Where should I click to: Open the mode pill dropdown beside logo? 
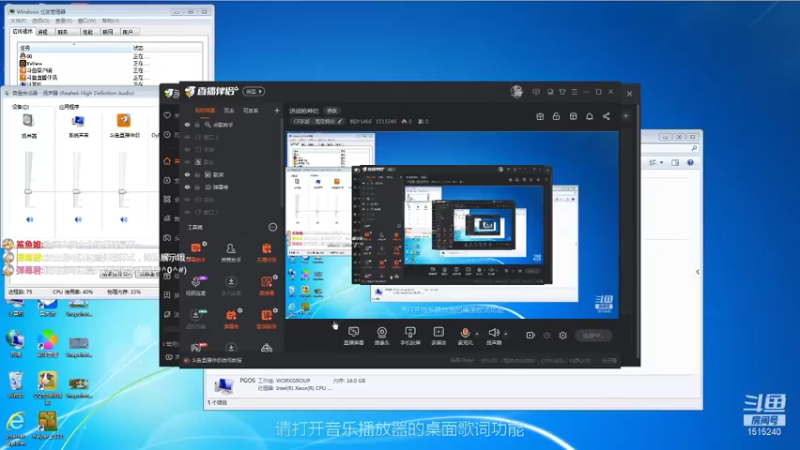point(254,91)
